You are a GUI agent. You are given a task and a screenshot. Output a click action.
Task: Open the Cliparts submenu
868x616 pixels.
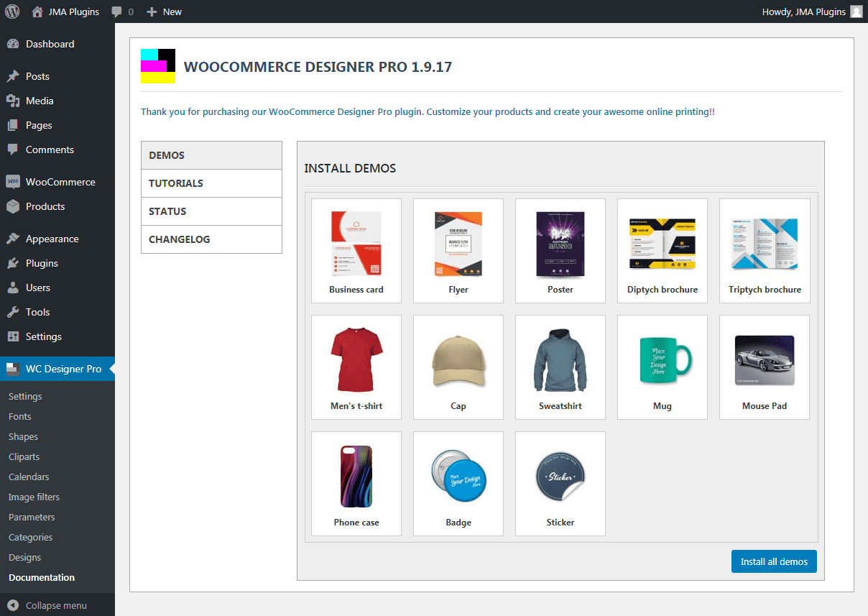pyautogui.click(x=24, y=456)
